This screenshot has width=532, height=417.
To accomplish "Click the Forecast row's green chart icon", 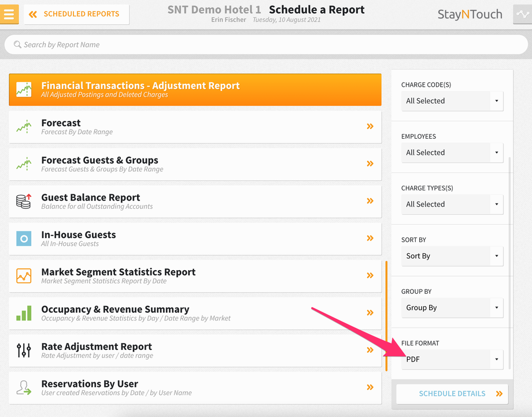I will coord(24,127).
